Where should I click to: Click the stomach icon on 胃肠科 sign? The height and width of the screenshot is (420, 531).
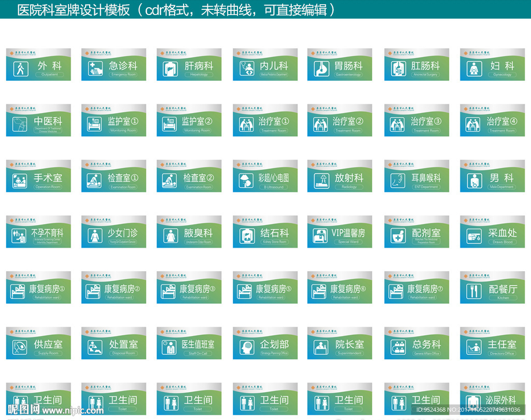[x=322, y=69]
